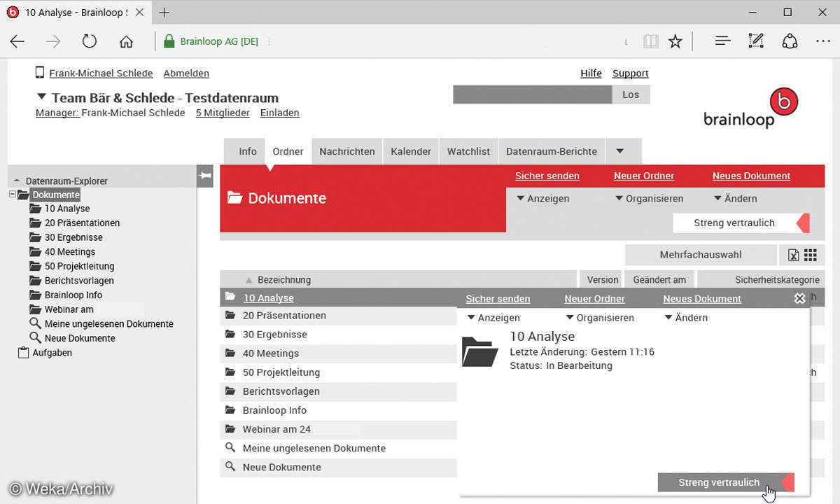This screenshot has width=840, height=504.
Task: Click the Mehrfachauswahl button
Action: pos(701,255)
